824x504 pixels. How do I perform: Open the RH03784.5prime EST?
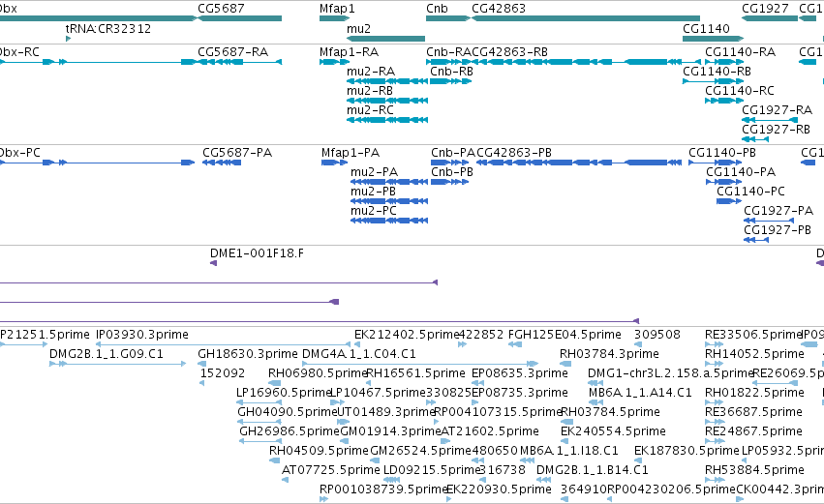567,422
